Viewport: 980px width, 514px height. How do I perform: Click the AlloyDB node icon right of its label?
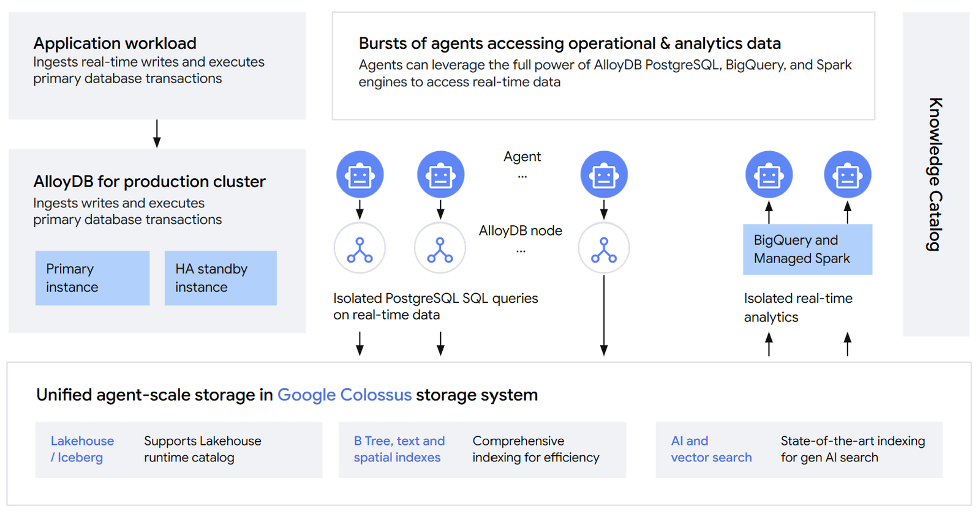(604, 248)
